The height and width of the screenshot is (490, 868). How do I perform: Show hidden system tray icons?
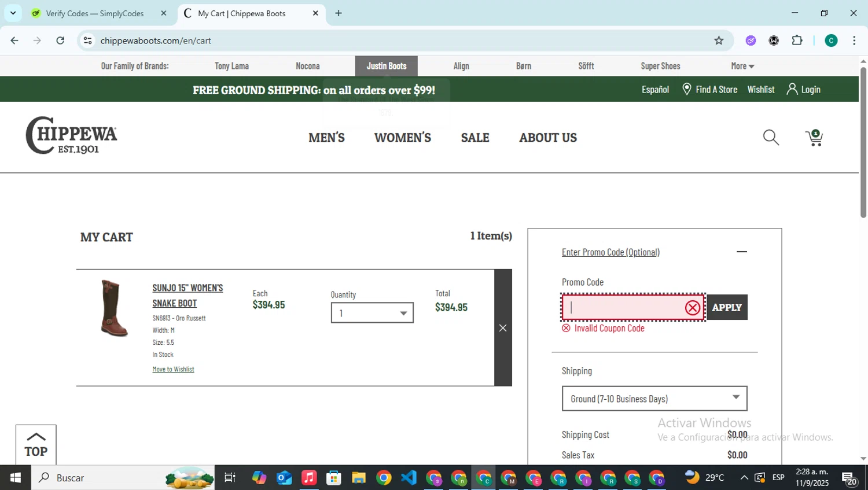pos(744,477)
